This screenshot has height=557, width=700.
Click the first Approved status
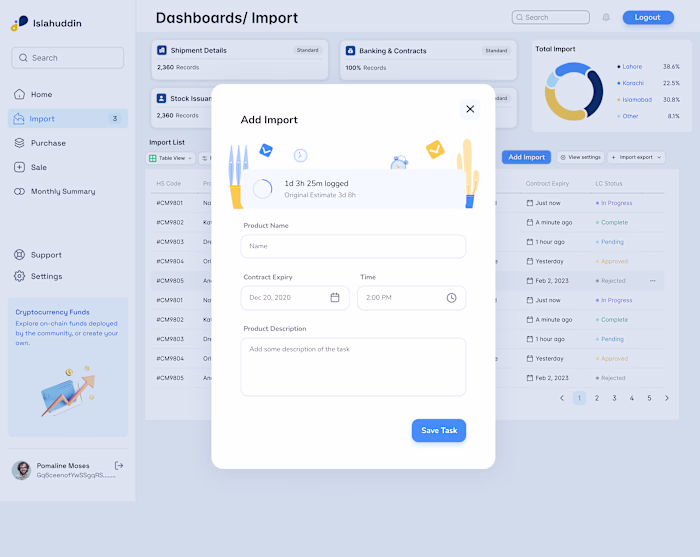612,261
